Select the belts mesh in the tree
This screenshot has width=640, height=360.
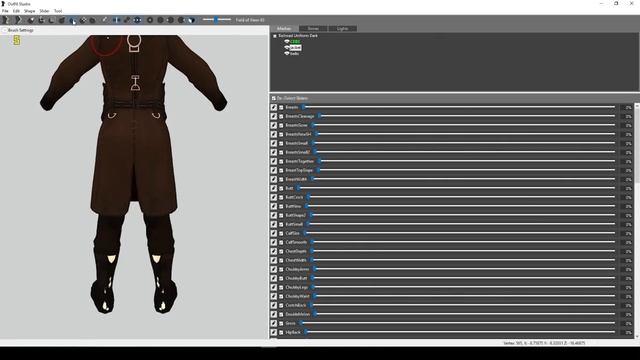coord(294,53)
